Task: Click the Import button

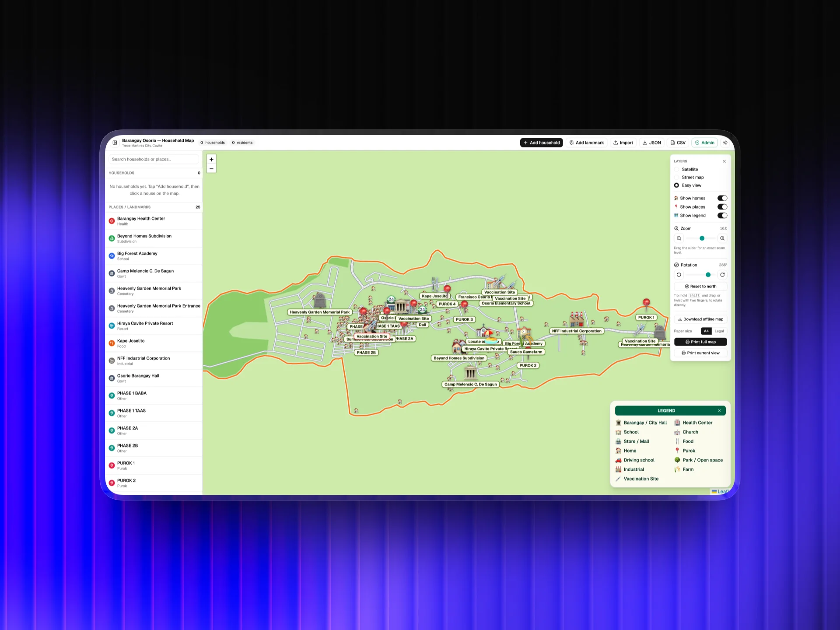Action: pyautogui.click(x=623, y=143)
